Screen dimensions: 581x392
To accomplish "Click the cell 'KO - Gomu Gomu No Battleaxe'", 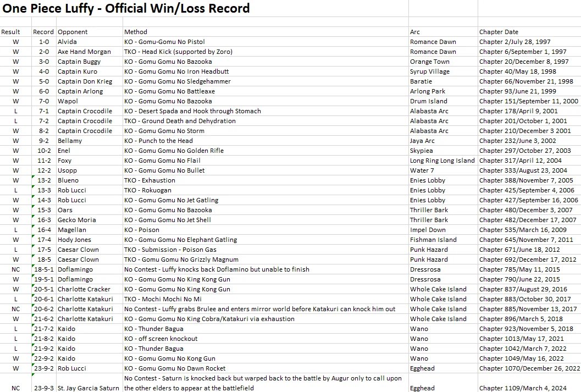I will (x=265, y=91).
